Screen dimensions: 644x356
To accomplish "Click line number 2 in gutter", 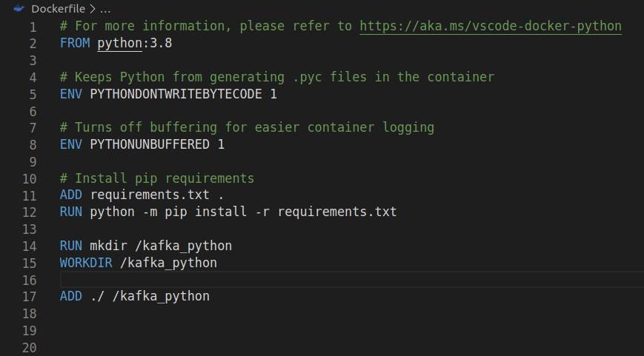I will tap(33, 44).
